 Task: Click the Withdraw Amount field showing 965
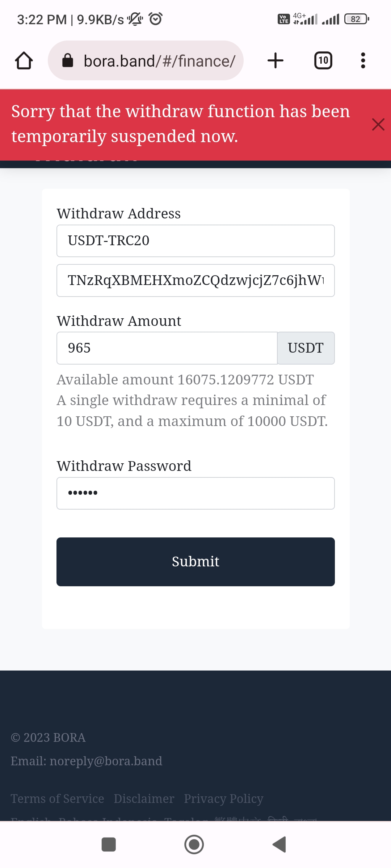click(167, 348)
